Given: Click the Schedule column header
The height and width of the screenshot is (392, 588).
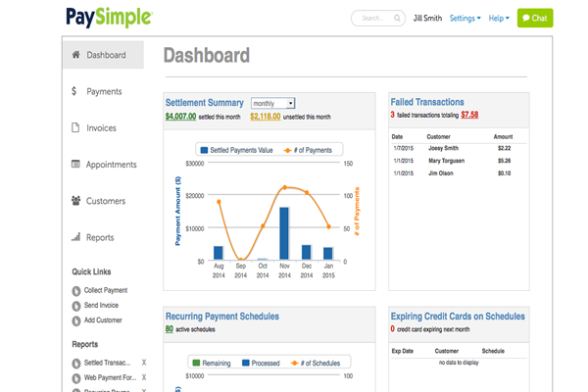Looking at the screenshot, I should coord(493,351).
